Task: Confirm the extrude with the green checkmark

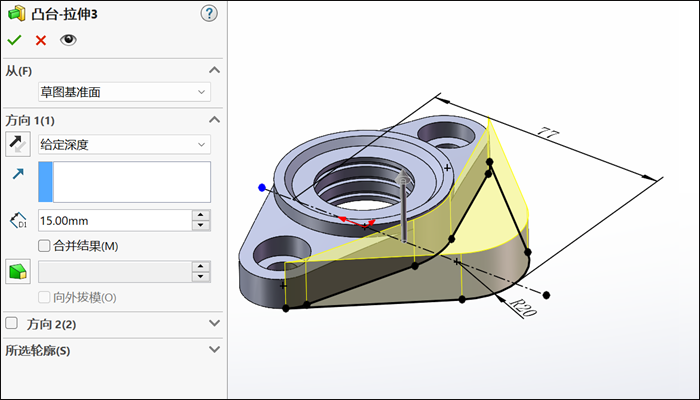Action: 14,40
